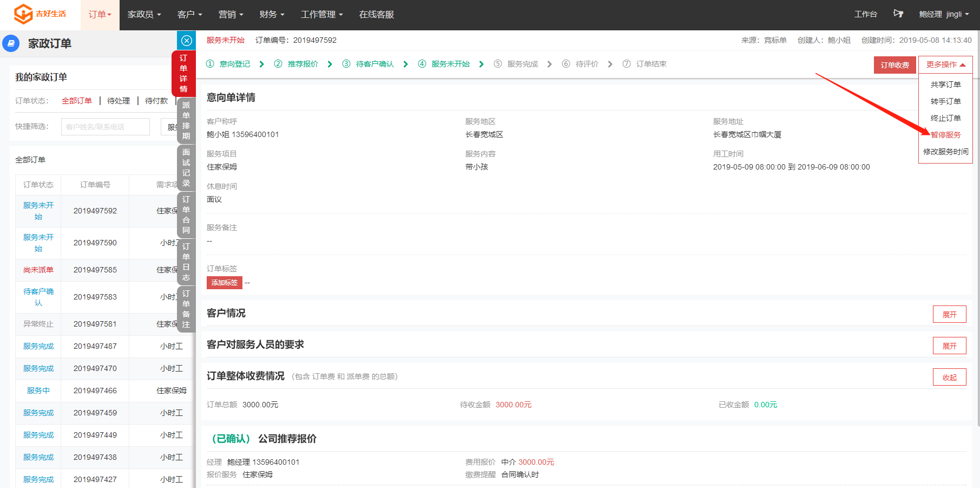Switch to 面试记录 vertical tab

point(186,167)
